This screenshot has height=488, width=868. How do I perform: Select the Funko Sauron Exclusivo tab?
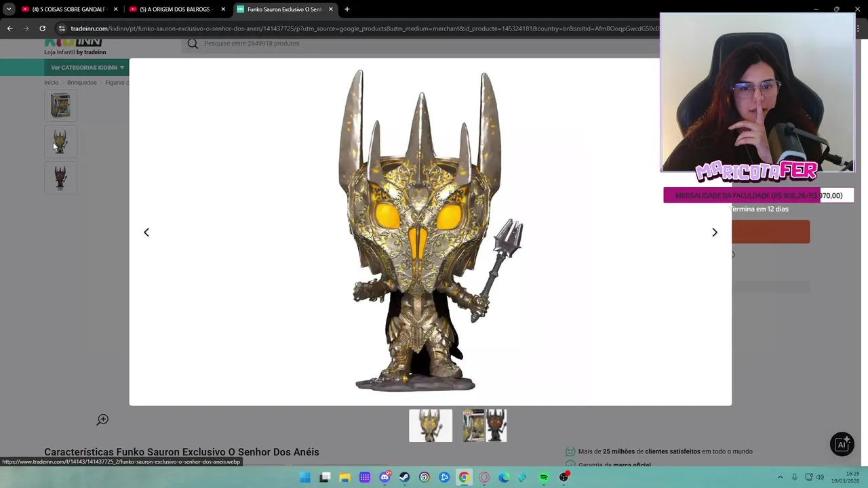click(284, 9)
